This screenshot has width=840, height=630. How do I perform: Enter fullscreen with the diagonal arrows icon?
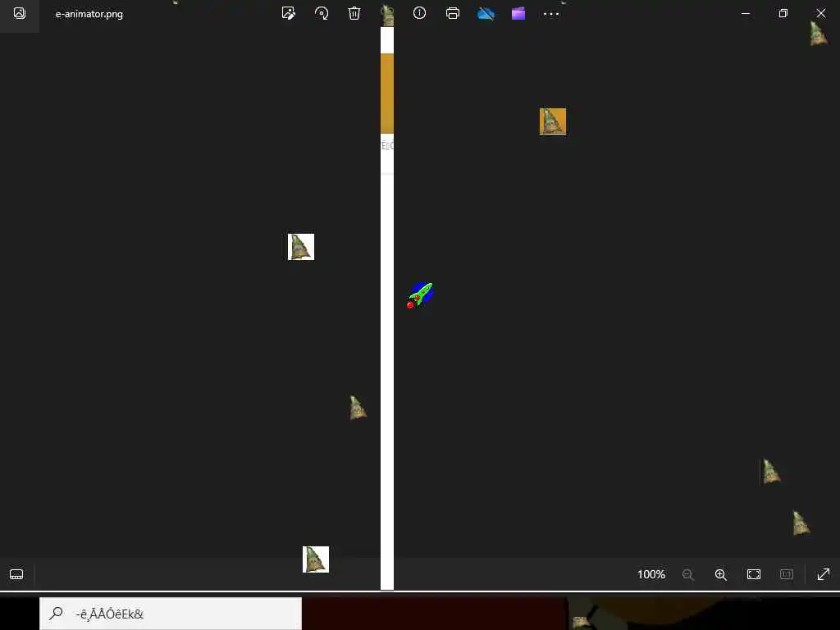point(824,574)
